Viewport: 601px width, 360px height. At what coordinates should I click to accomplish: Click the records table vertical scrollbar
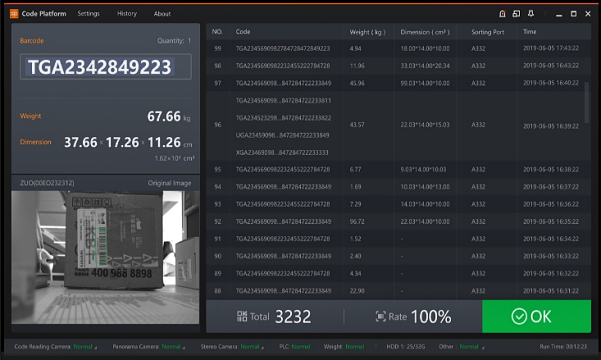tap(586, 103)
